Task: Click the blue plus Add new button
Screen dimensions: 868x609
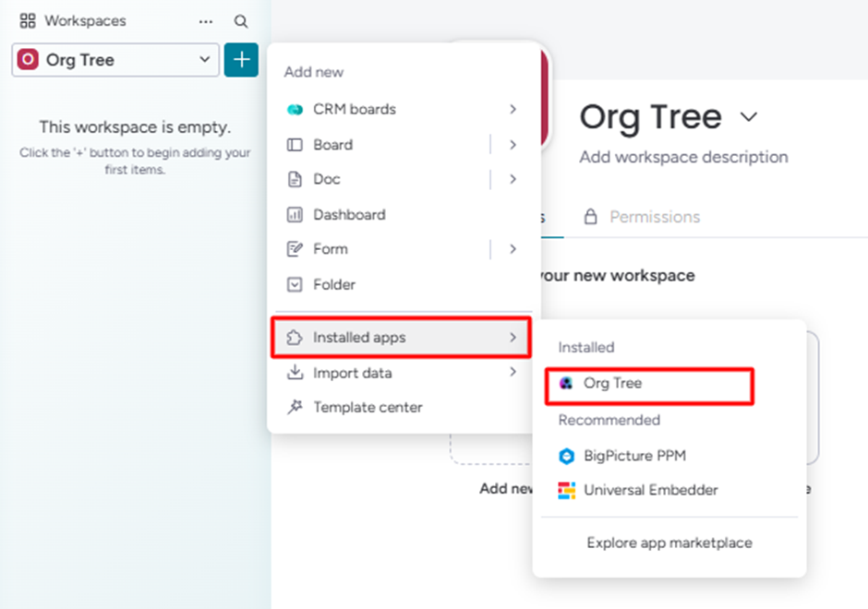Action: [x=241, y=60]
